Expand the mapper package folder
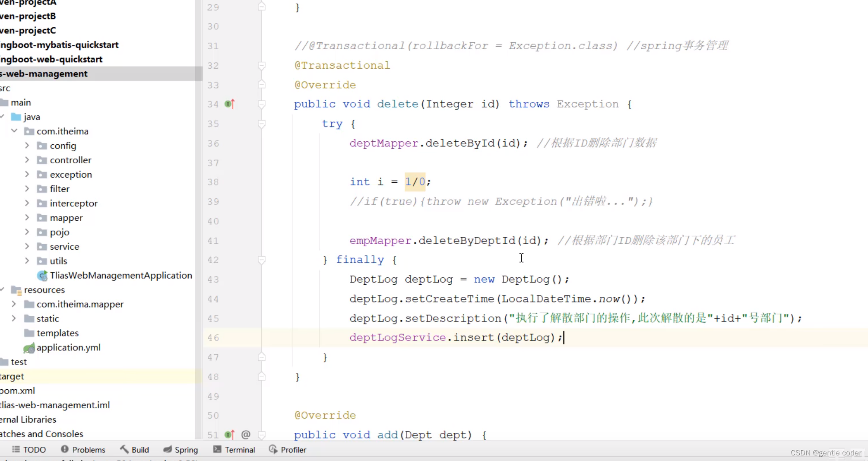868x461 pixels. pos(27,217)
